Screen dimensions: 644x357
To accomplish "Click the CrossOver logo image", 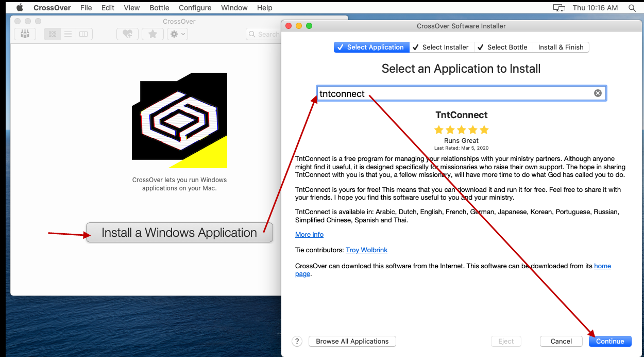I will click(x=180, y=120).
